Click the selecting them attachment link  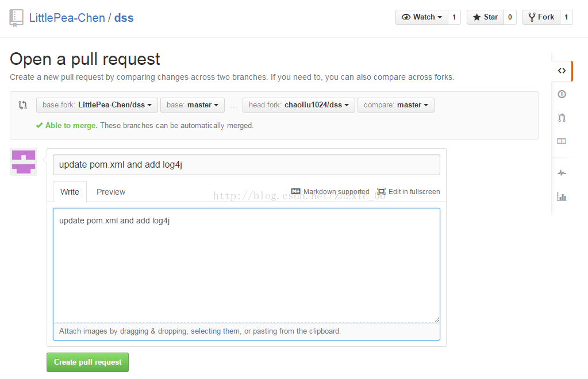(x=215, y=331)
